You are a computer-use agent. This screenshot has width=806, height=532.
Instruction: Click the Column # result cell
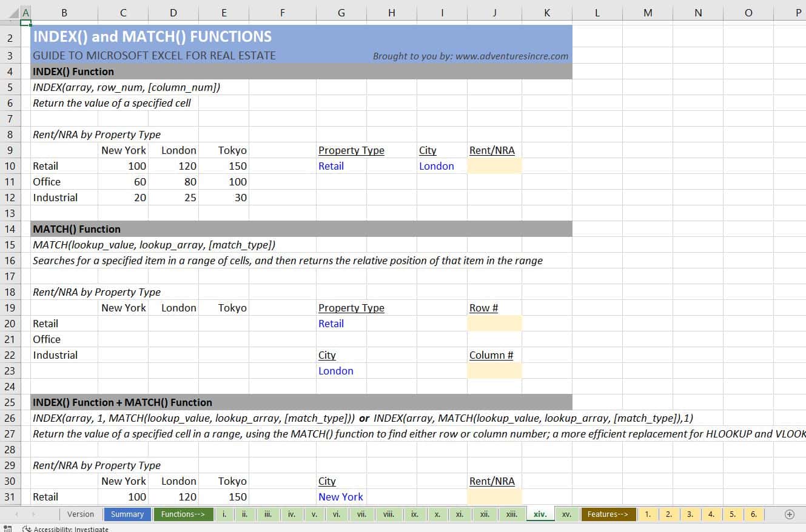(494, 371)
